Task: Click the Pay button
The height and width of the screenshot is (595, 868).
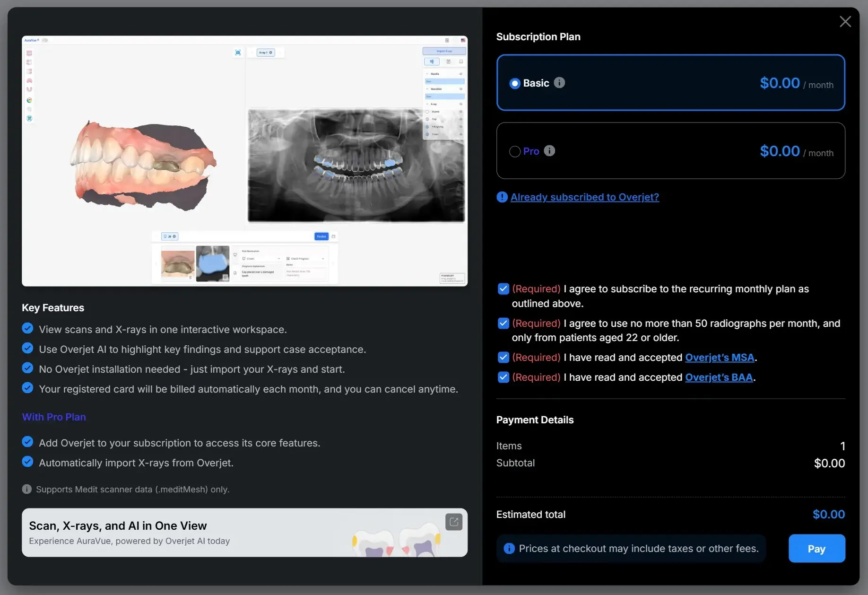Action: pyautogui.click(x=816, y=549)
